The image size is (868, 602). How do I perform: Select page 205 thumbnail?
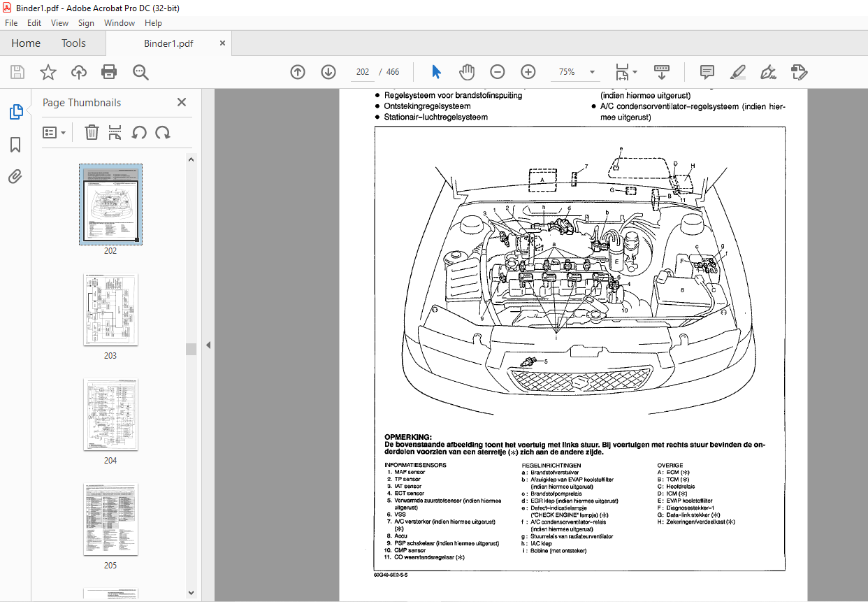(x=110, y=519)
